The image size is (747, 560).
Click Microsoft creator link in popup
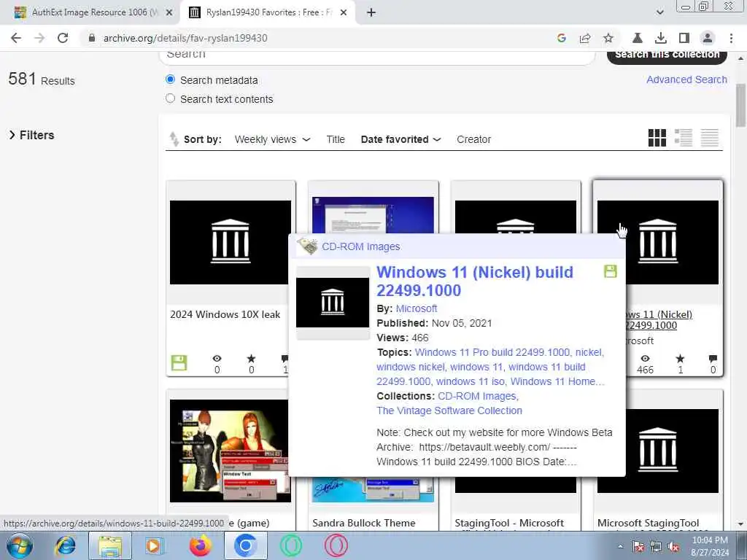tap(417, 308)
